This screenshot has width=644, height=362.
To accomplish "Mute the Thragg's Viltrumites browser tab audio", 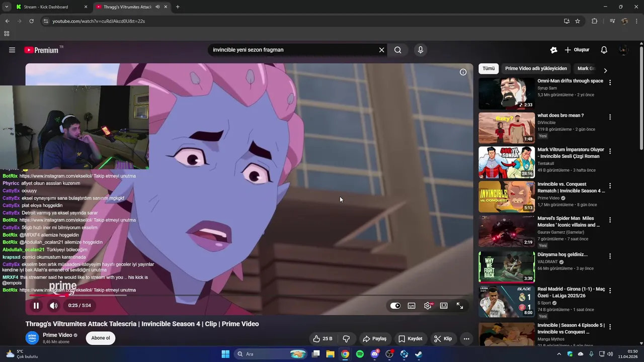I will tap(157, 7).
